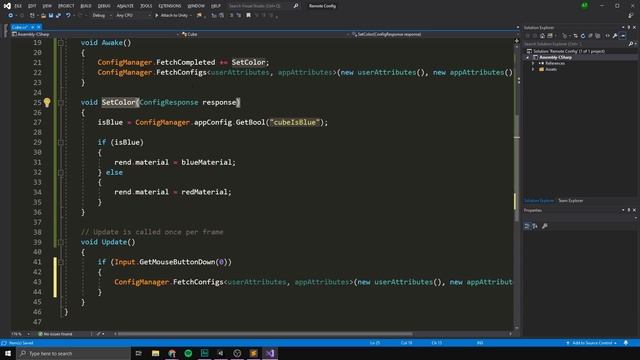Expand the Assets folder node
640x360 pixels.
coord(533,69)
